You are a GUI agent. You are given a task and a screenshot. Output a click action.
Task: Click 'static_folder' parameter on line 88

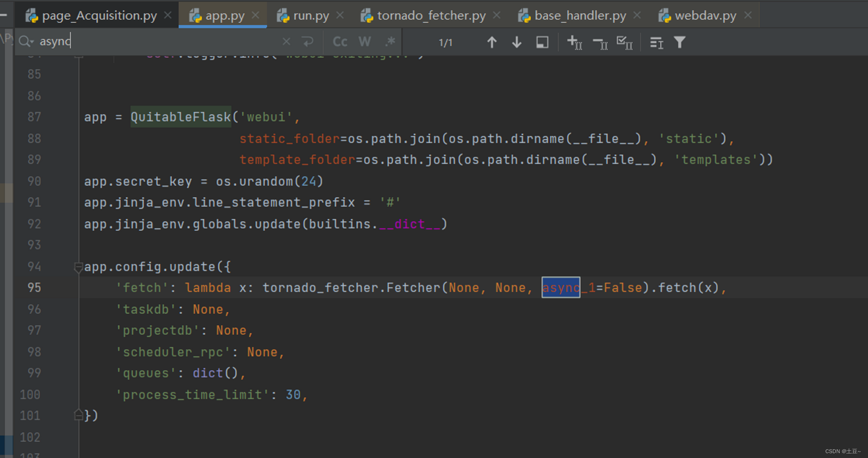(x=289, y=138)
